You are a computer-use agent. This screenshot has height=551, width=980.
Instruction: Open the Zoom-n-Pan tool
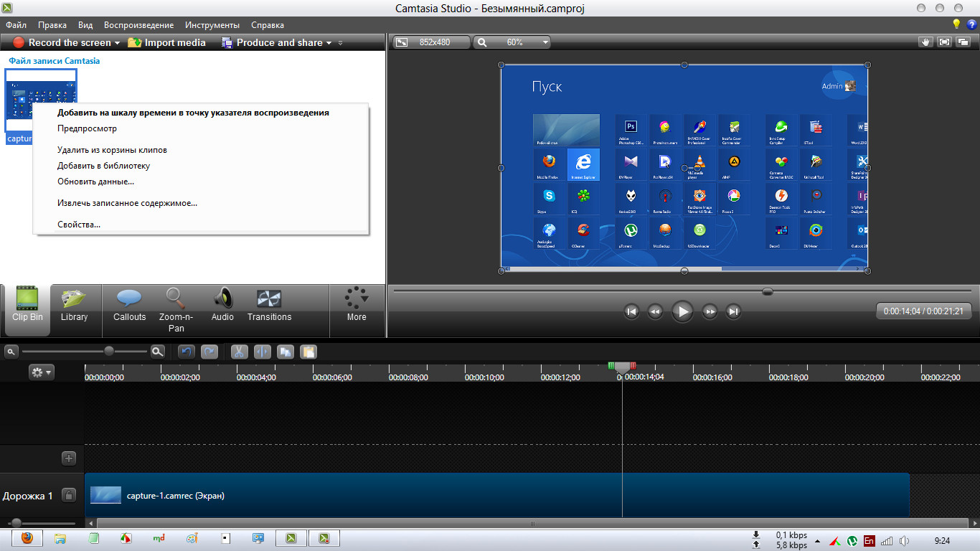(176, 309)
